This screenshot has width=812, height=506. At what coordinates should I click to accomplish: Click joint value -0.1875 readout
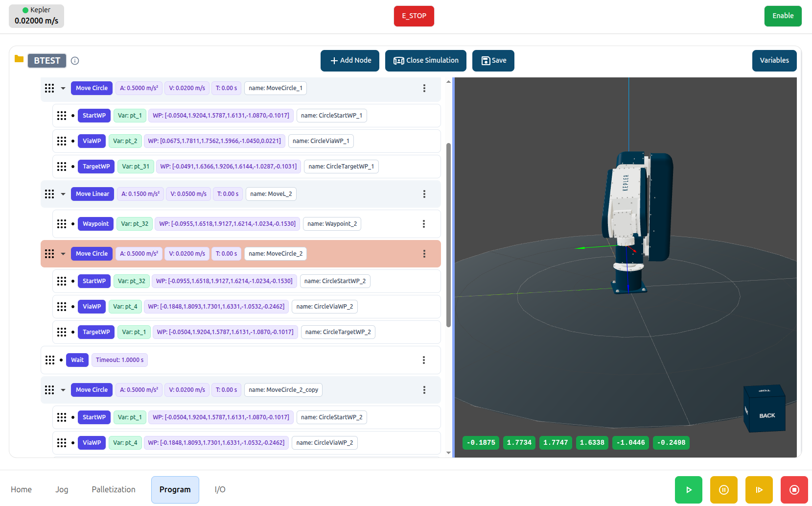point(481,443)
